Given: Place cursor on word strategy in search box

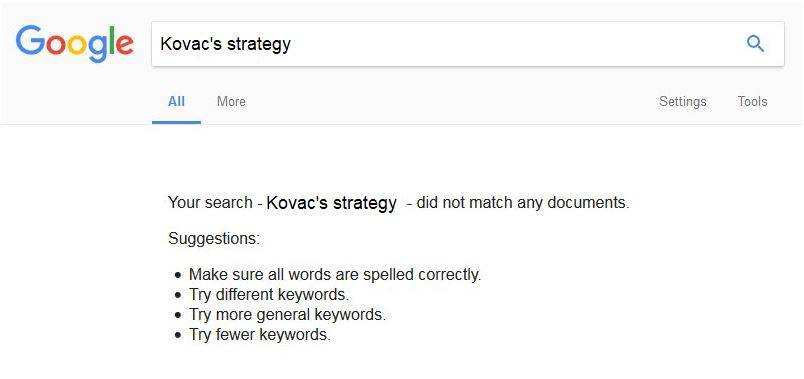Looking at the screenshot, I should pos(259,45).
